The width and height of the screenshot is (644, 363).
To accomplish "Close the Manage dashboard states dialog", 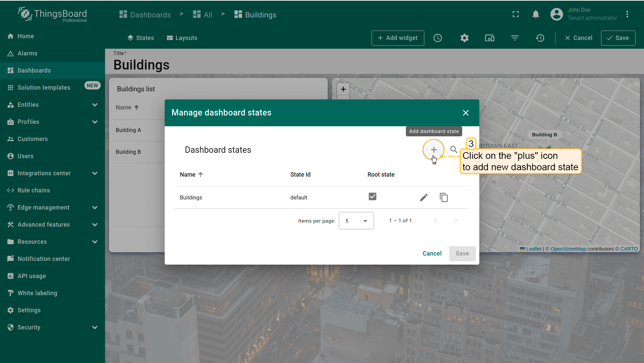I will [466, 113].
